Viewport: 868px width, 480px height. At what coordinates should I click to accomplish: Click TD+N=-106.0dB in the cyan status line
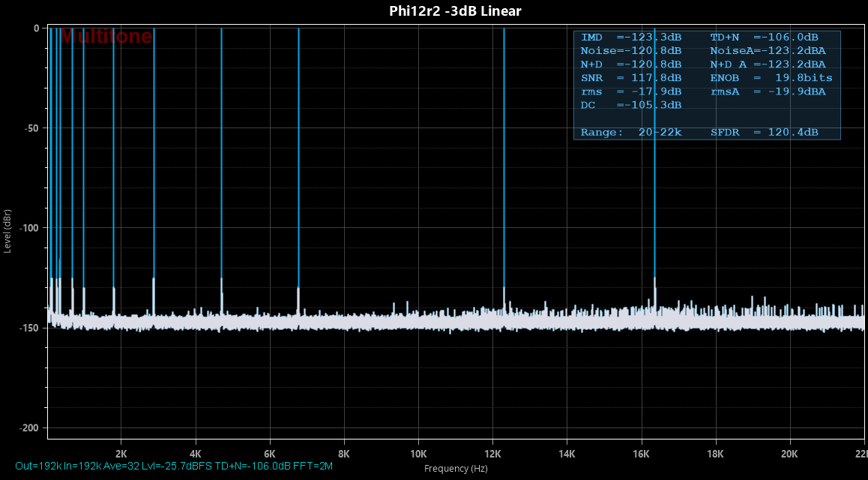tap(253, 466)
